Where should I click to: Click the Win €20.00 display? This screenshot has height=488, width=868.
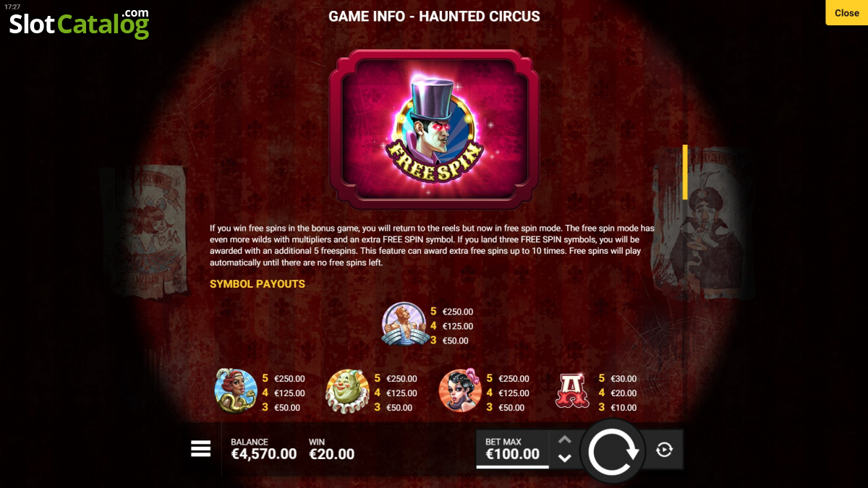coord(331,449)
